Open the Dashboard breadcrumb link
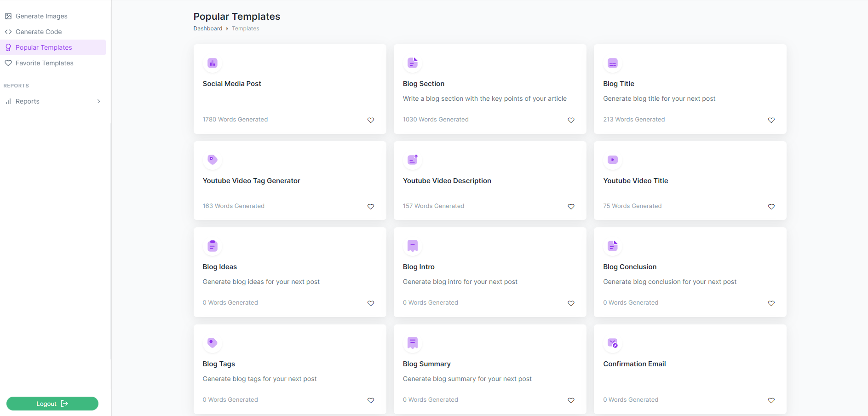The width and height of the screenshot is (868, 416). click(x=207, y=28)
